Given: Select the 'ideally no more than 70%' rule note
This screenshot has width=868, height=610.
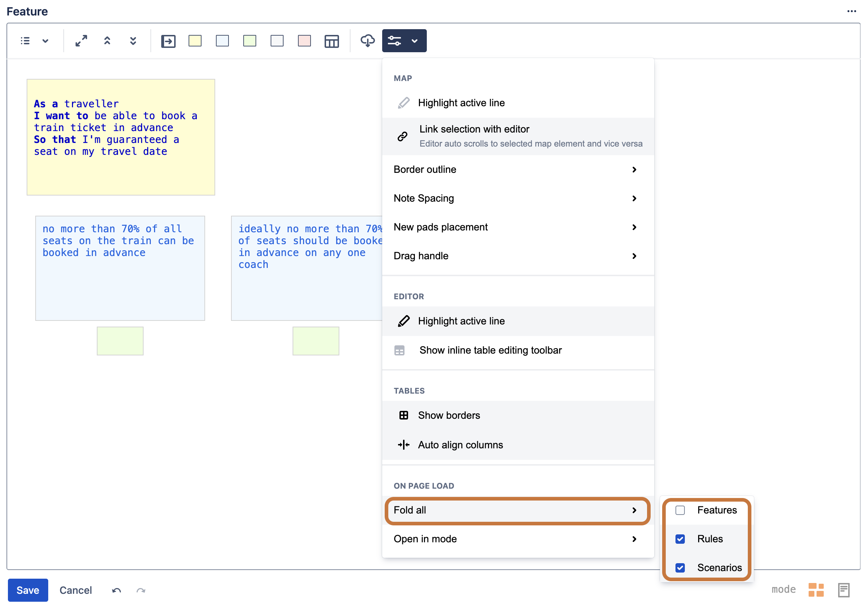Looking at the screenshot, I should [x=307, y=268].
